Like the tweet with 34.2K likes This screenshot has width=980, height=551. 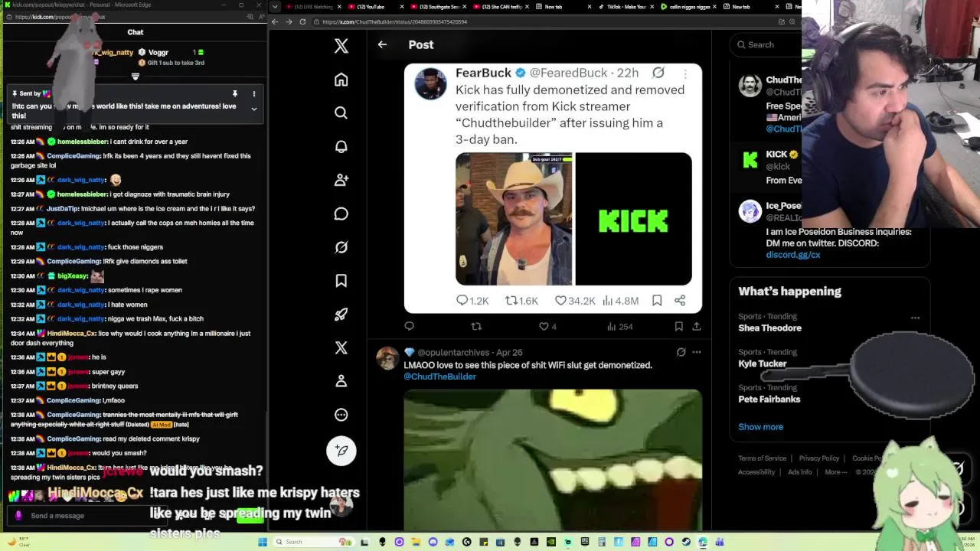pos(560,301)
